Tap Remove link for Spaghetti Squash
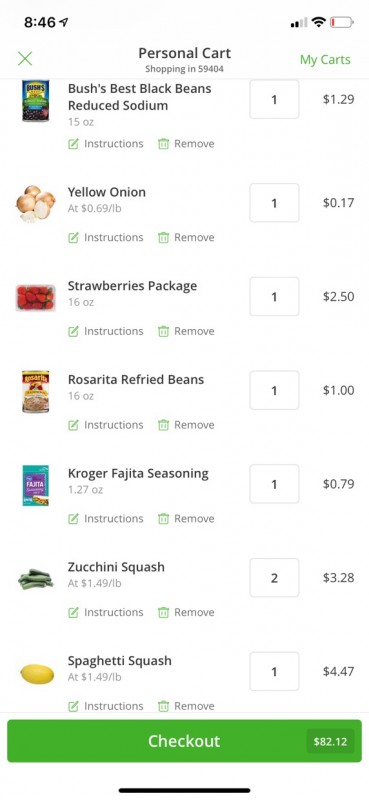 point(194,706)
